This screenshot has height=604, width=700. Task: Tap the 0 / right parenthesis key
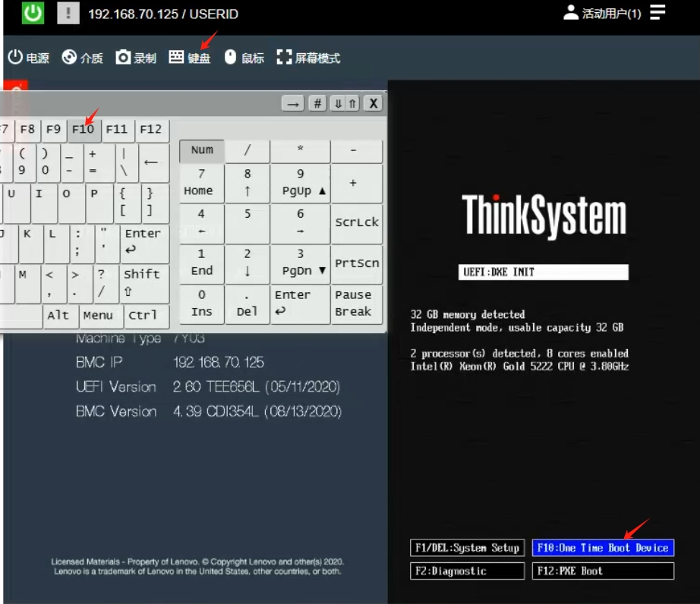point(47,162)
